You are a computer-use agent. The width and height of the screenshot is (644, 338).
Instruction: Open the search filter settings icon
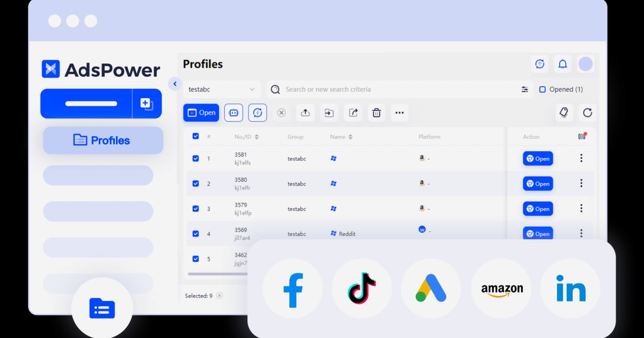pos(525,90)
